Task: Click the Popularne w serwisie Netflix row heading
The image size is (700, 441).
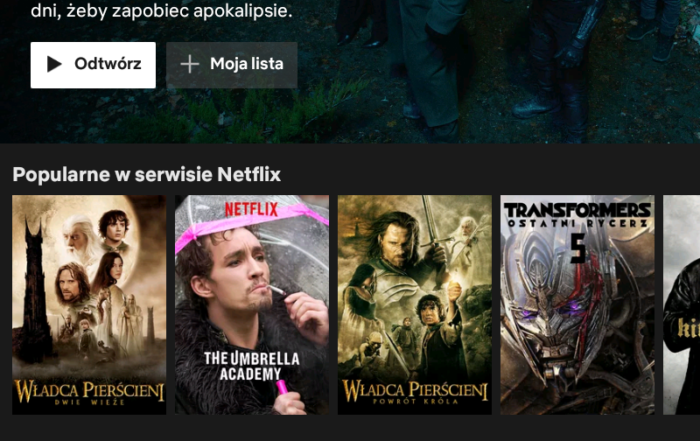Action: coord(146,175)
